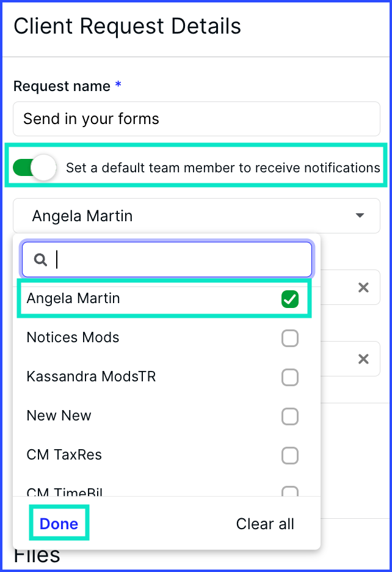The image size is (392, 572).
Task: Uncheck the Angela Martin checkbox
Action: [290, 299]
